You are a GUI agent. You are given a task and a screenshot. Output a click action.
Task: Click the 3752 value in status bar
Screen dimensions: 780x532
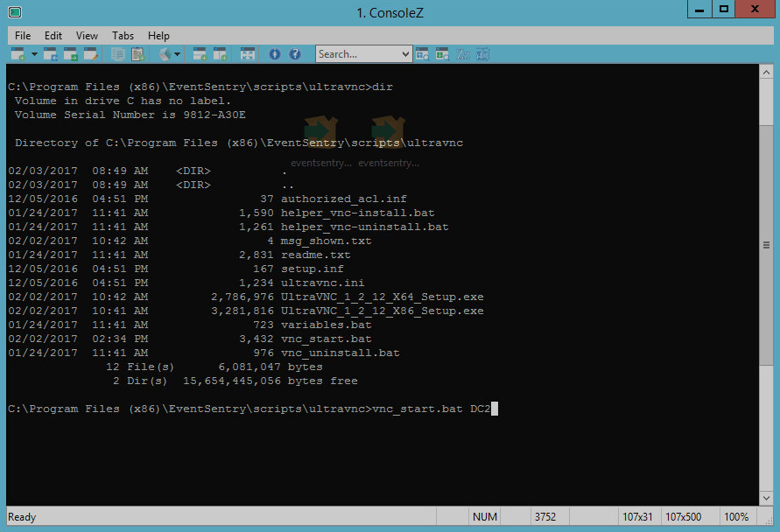pos(545,517)
